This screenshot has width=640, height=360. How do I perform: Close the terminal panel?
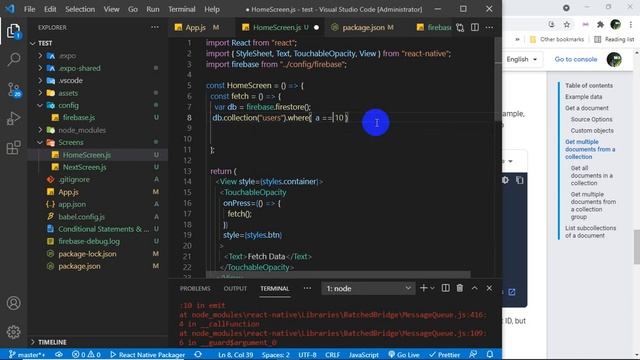click(x=489, y=288)
